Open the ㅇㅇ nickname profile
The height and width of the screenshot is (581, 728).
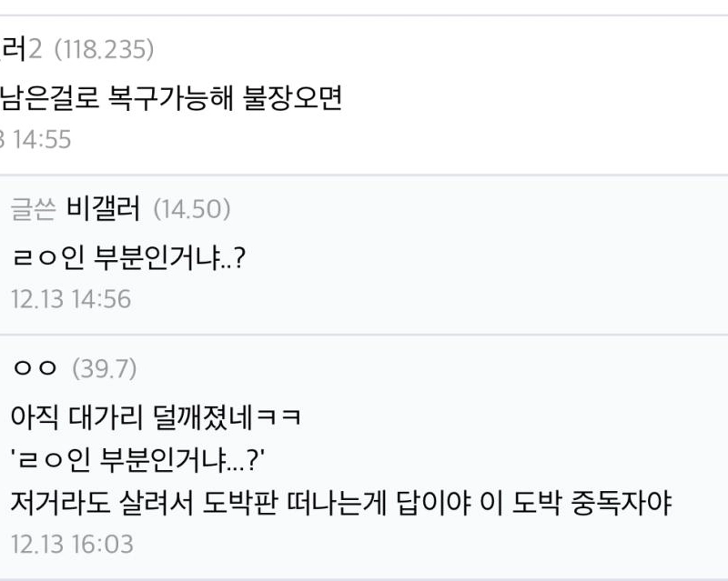tap(35, 368)
